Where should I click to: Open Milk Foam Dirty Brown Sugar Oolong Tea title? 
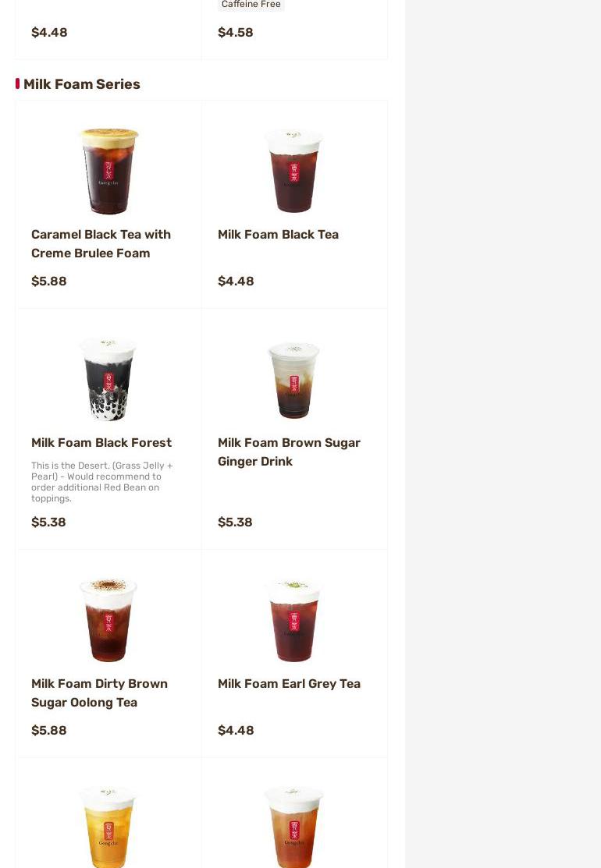(x=99, y=693)
